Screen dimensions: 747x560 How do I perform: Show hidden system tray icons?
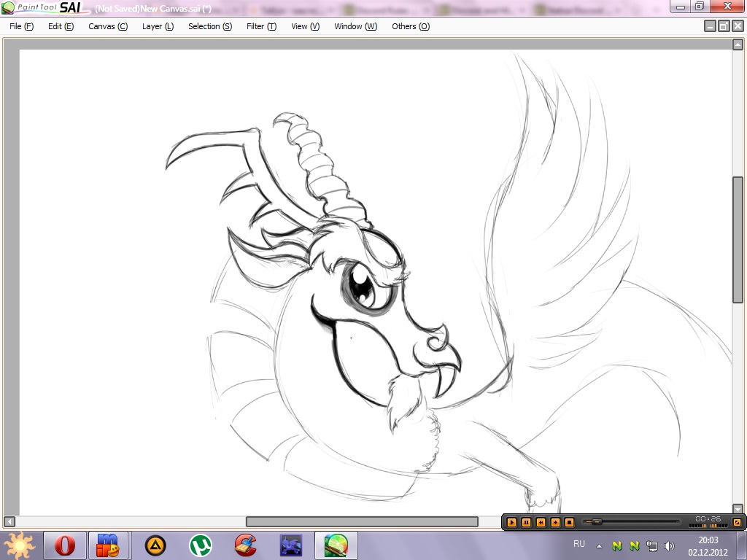pyautogui.click(x=600, y=546)
